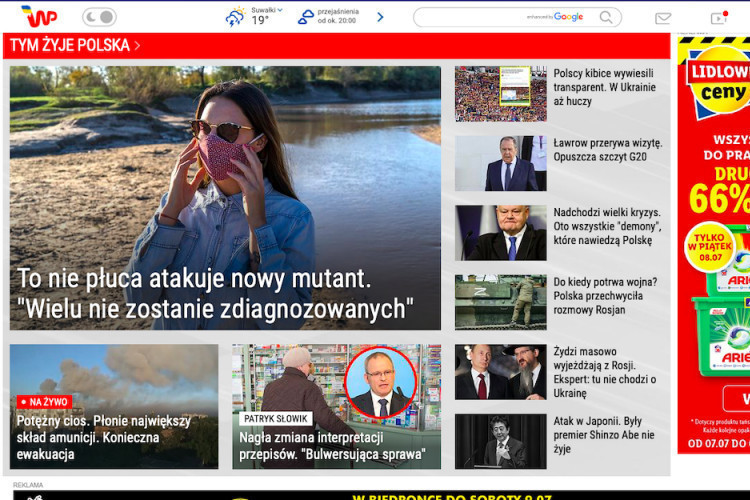Open the Ławrow przerywa wizytę article
The image size is (750, 500).
pos(607,150)
